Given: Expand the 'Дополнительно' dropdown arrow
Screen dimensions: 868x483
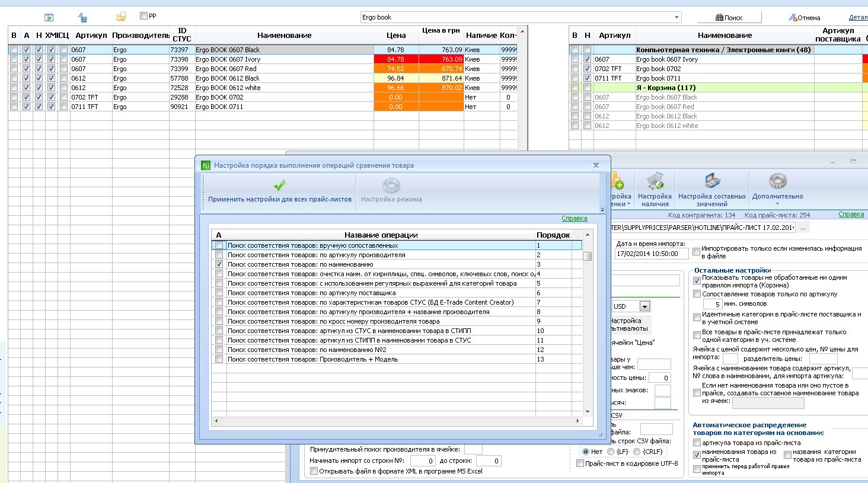Looking at the screenshot, I should pos(778,204).
